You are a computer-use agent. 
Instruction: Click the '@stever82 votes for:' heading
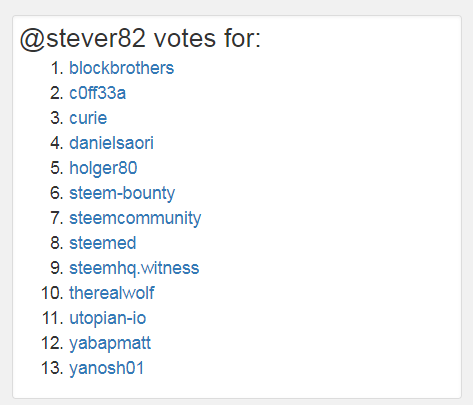point(140,39)
